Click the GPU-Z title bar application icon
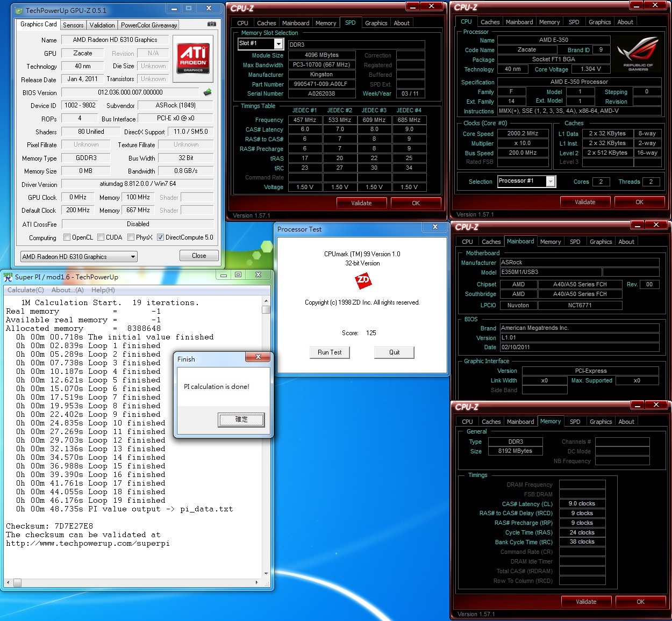This screenshot has width=672, height=621. [x=19, y=10]
